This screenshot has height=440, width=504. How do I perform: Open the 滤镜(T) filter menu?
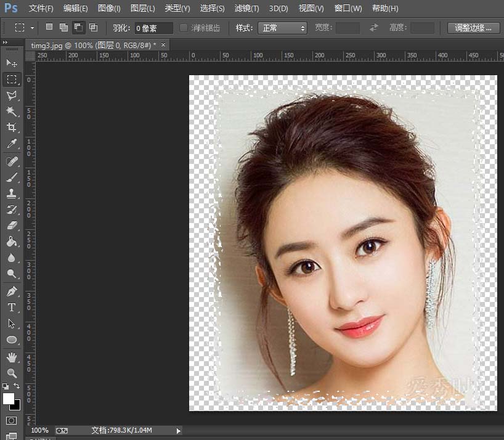pyautogui.click(x=247, y=9)
